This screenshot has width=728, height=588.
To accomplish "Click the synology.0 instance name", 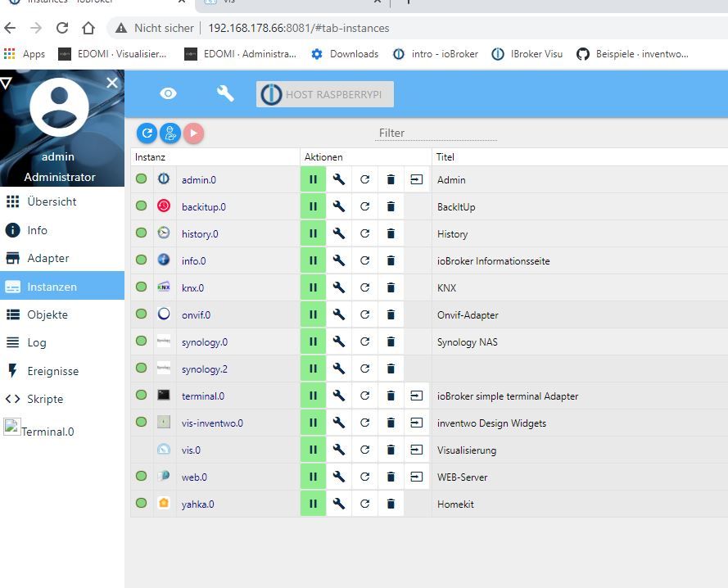I will coord(205,341).
